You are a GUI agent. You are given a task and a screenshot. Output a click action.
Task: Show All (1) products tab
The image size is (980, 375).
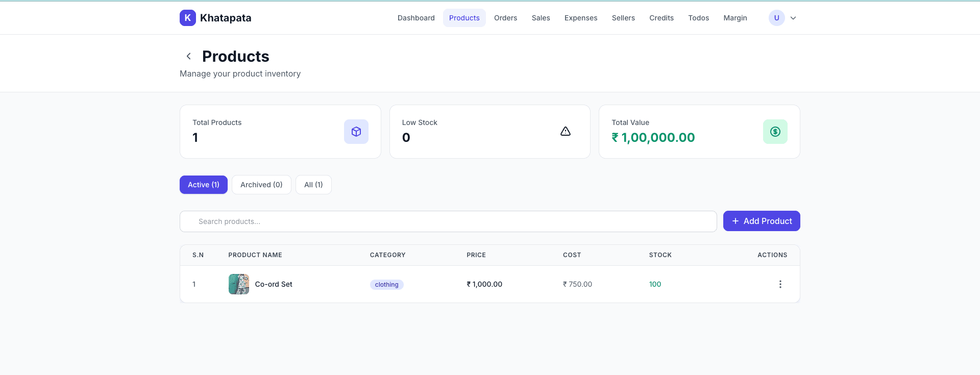[313, 185]
